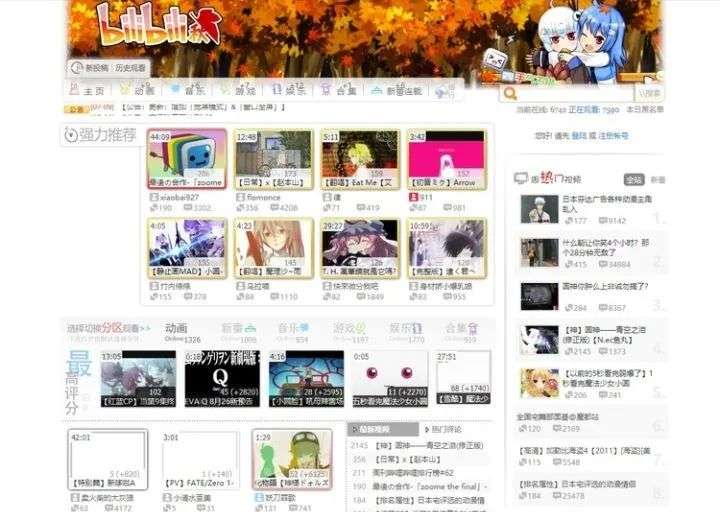Open the 主页 home tab

(87, 90)
